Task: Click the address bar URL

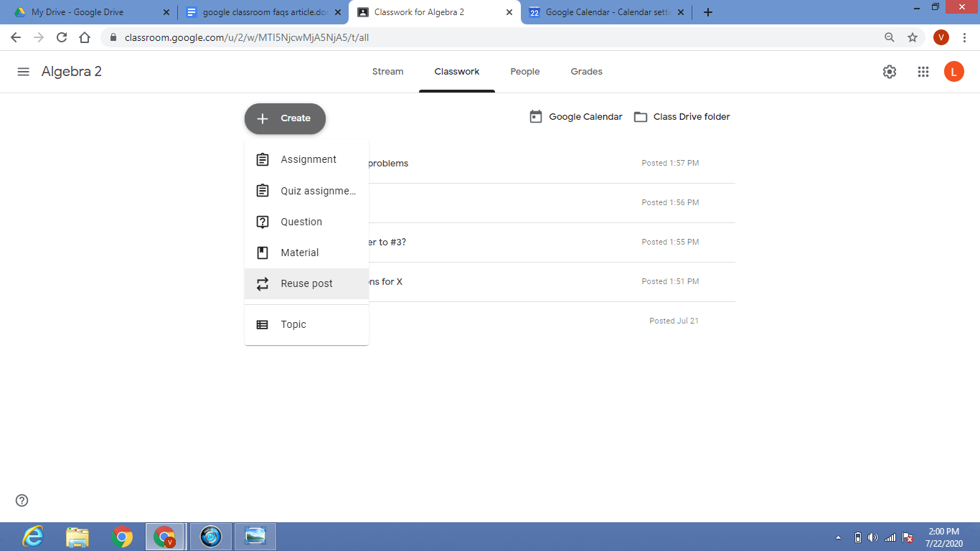Action: 247,37
